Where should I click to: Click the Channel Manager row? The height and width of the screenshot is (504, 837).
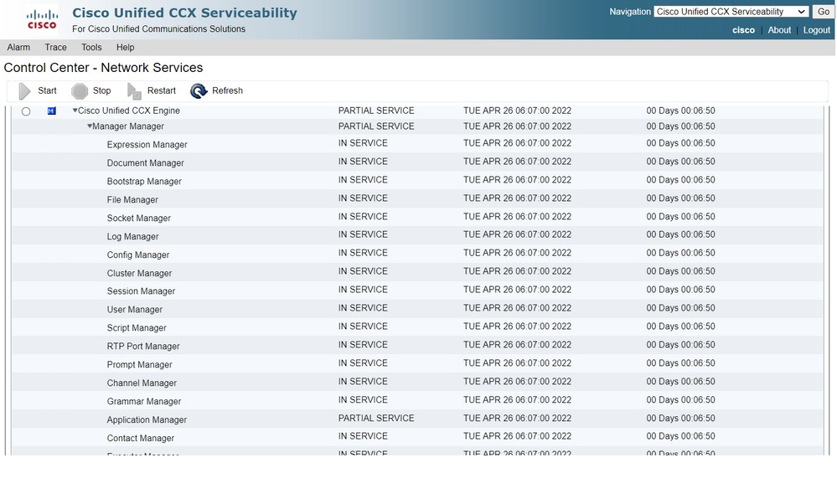[x=417, y=383]
